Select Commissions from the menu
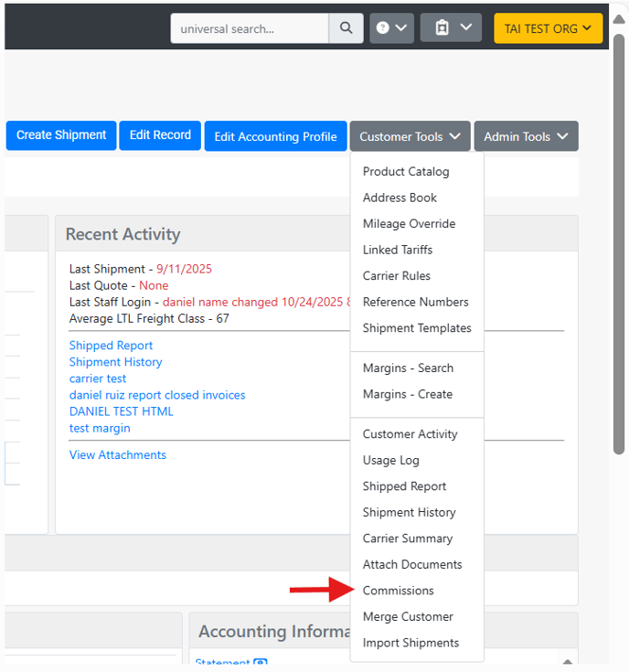Viewport: 629px width, 672px height. click(x=398, y=591)
